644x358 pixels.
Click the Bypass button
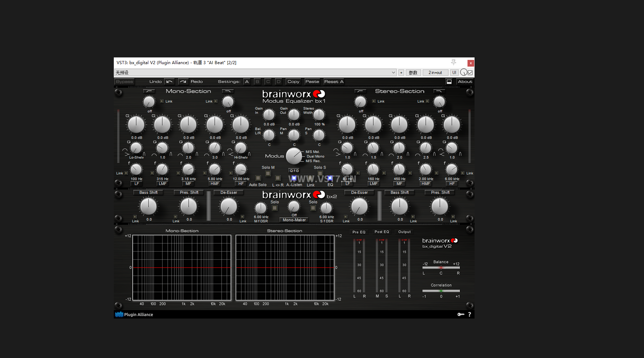[x=124, y=81]
